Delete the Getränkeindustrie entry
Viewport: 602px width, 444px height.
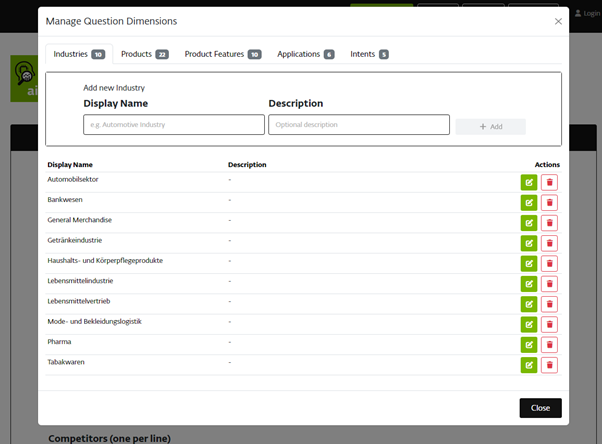click(549, 243)
